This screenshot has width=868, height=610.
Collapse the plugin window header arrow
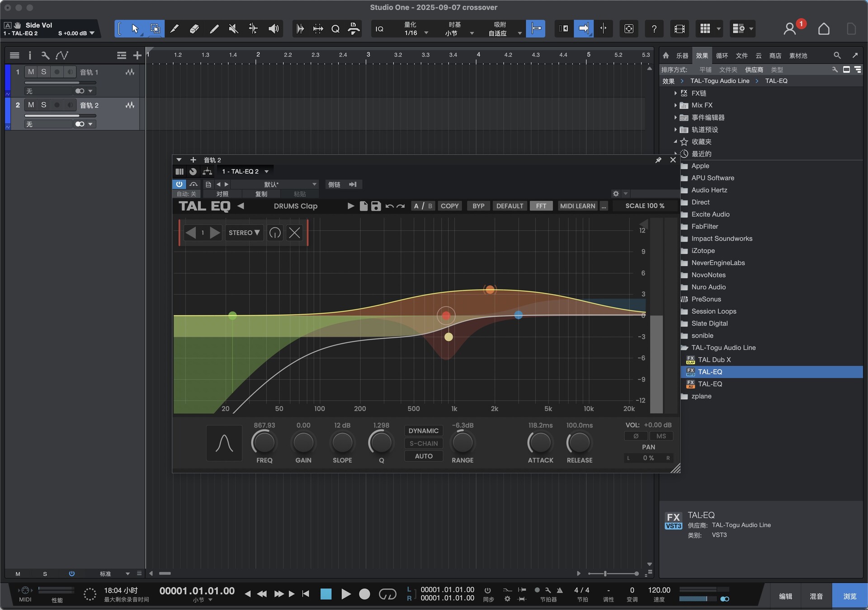pyautogui.click(x=179, y=160)
